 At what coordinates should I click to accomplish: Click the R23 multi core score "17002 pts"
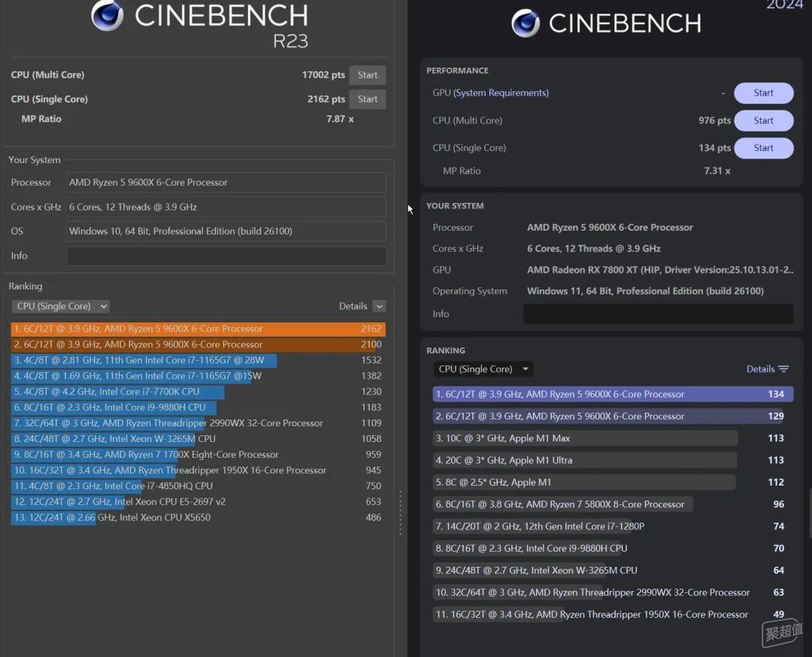click(323, 74)
